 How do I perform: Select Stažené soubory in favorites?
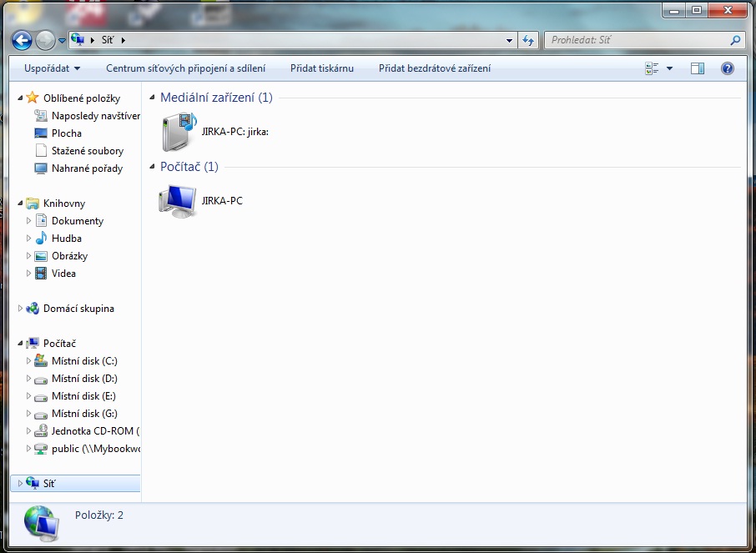pyautogui.click(x=87, y=151)
